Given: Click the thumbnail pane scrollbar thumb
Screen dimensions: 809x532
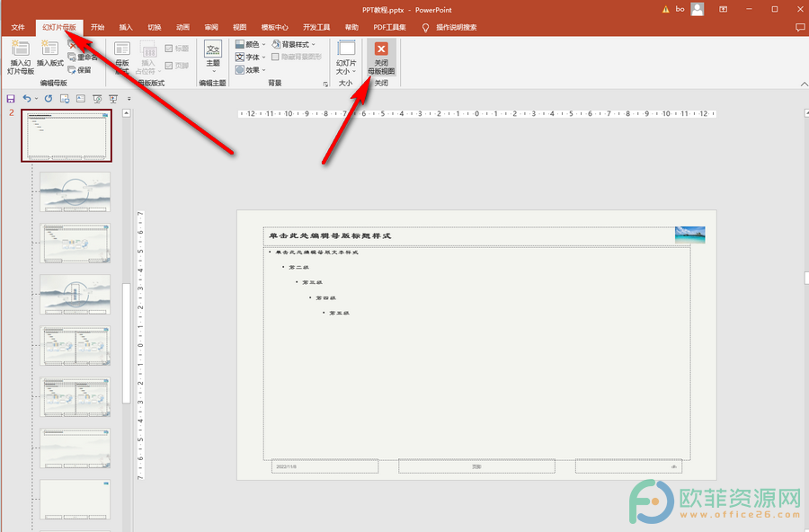Looking at the screenshot, I should pos(127,343).
